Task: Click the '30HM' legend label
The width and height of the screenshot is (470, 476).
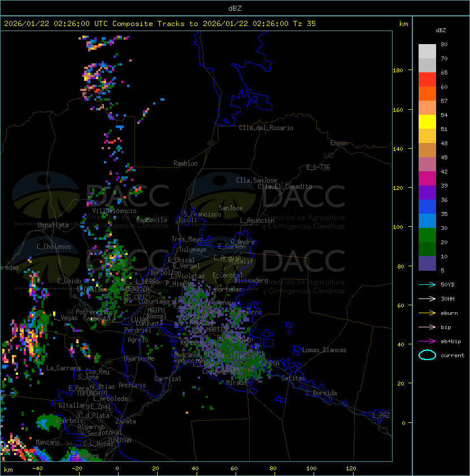Action: click(x=447, y=298)
